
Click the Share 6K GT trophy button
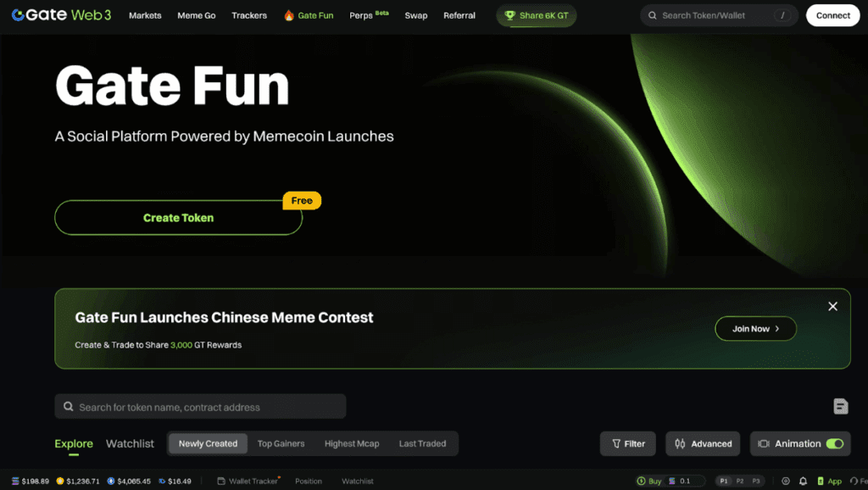coord(536,15)
